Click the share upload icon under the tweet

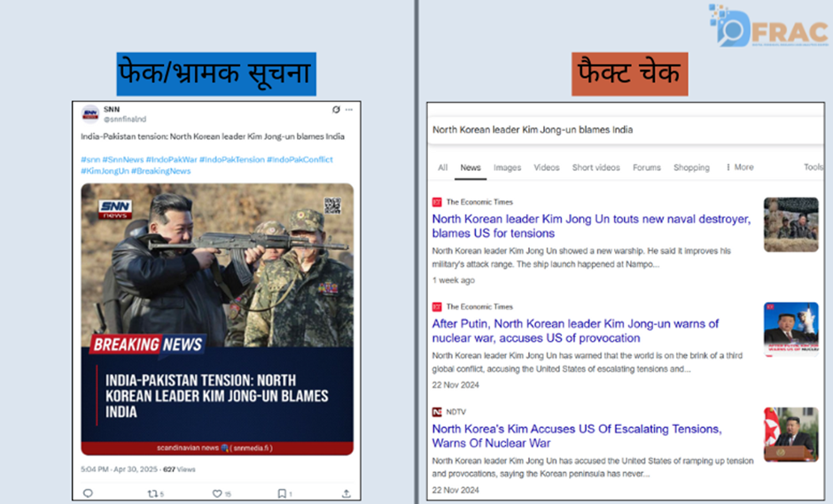[346, 493]
